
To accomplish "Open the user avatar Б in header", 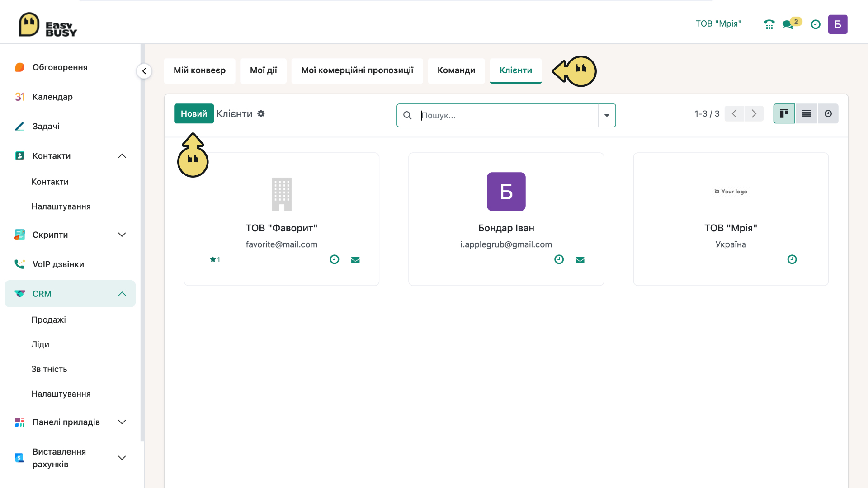I will point(838,24).
